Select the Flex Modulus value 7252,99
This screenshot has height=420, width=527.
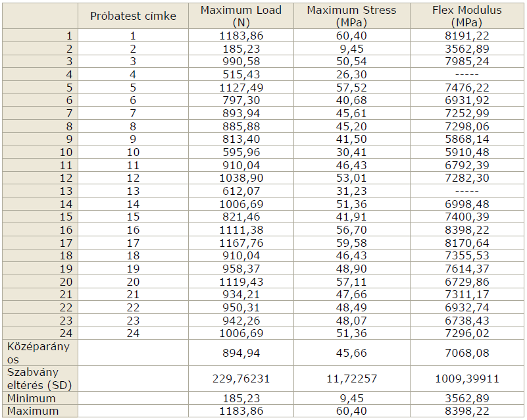point(467,113)
